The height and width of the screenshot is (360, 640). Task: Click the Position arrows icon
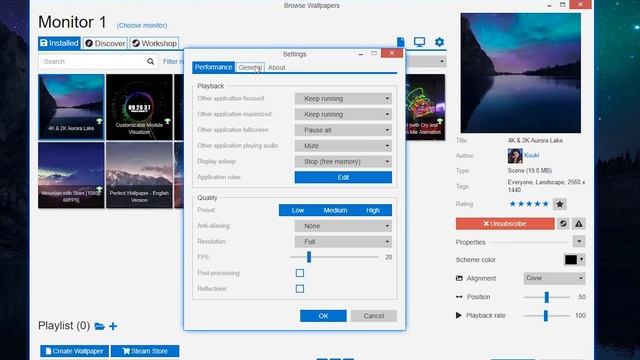459,297
